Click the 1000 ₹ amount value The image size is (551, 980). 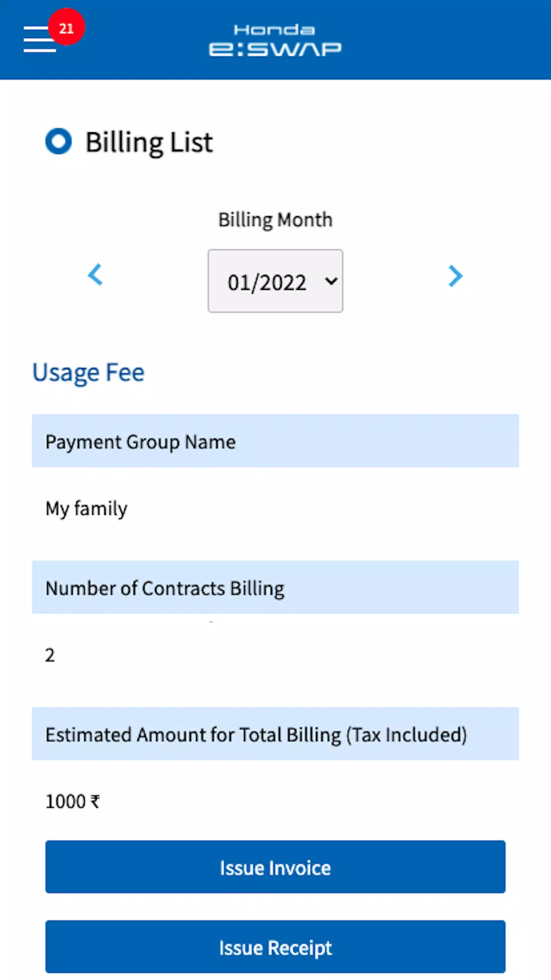[73, 802]
